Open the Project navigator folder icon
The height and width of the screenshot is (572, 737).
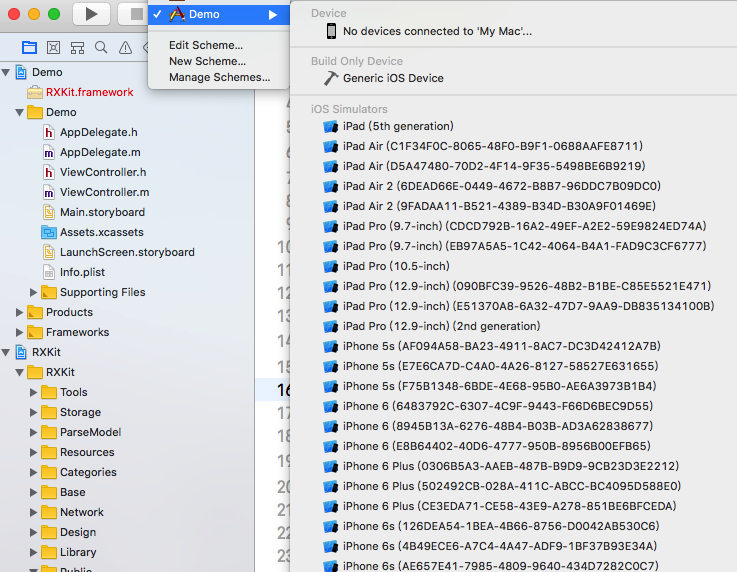click(29, 47)
